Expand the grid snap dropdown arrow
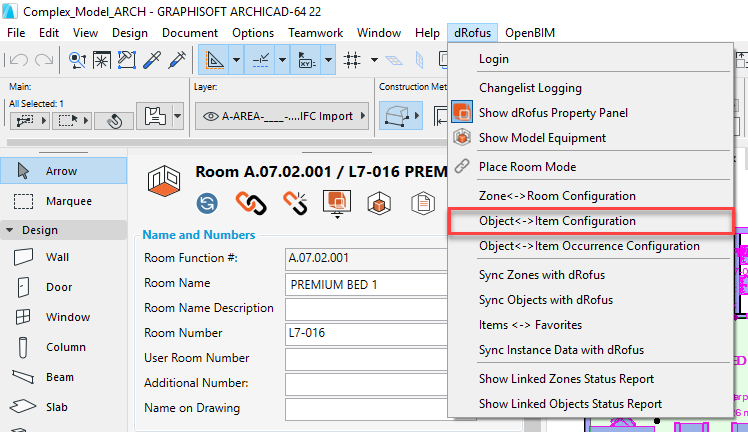 [x=375, y=60]
